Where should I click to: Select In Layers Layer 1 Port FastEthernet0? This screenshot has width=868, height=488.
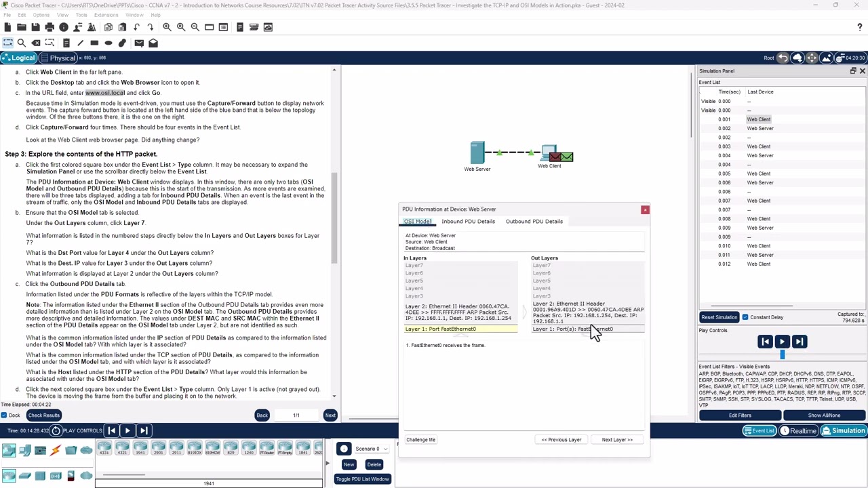(x=460, y=329)
